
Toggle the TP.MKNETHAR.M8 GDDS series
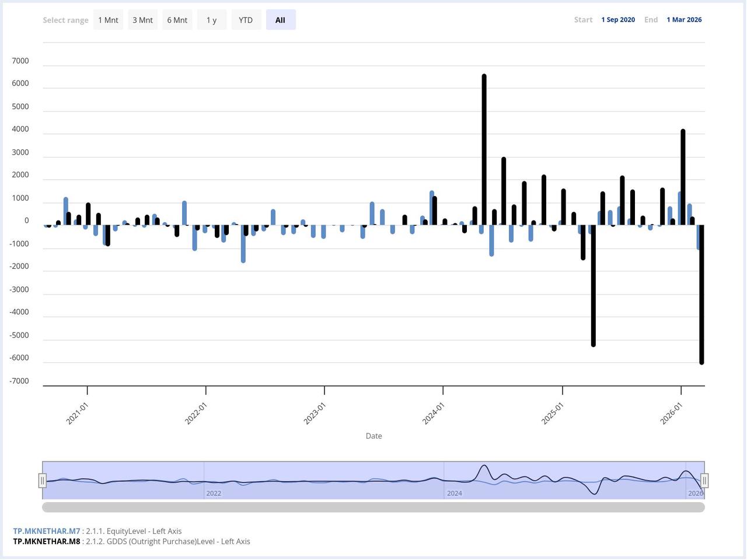(x=46, y=541)
